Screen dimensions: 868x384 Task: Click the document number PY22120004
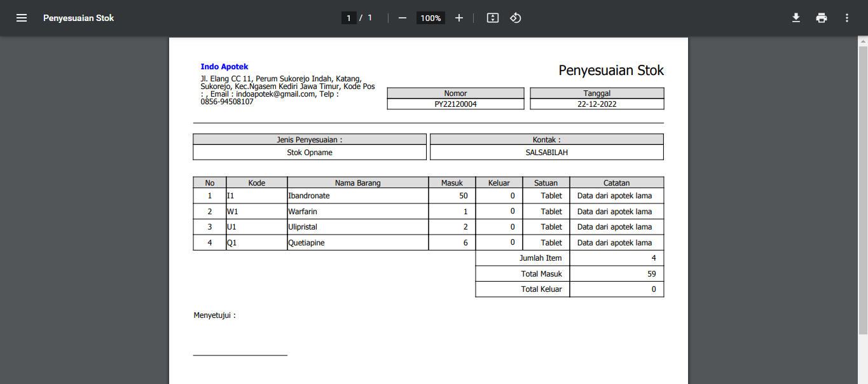[x=455, y=104]
